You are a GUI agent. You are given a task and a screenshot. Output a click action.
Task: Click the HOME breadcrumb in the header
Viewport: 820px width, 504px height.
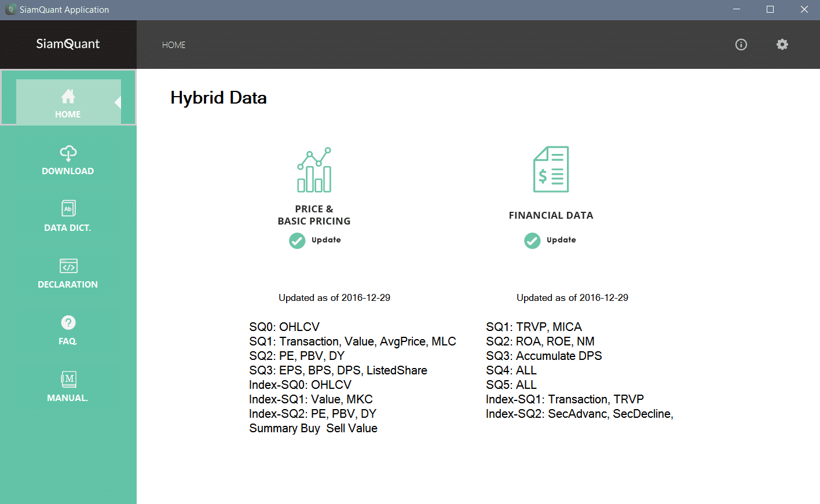[174, 45]
